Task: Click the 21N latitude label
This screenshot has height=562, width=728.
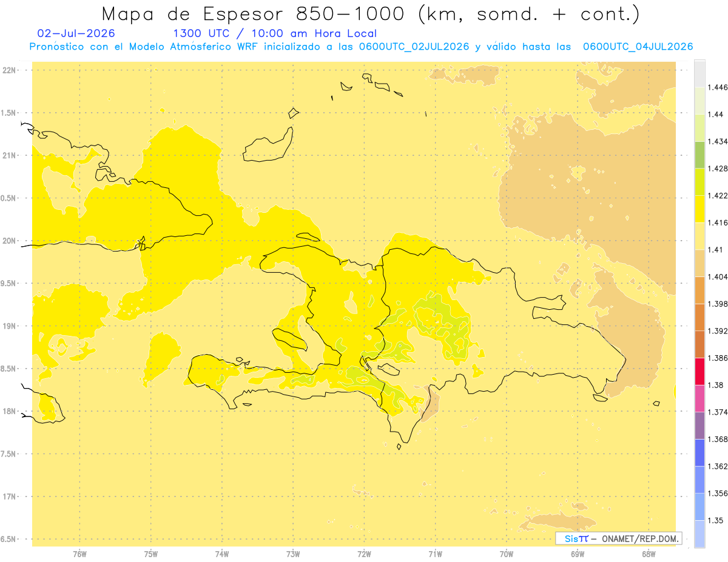Action: (10, 156)
